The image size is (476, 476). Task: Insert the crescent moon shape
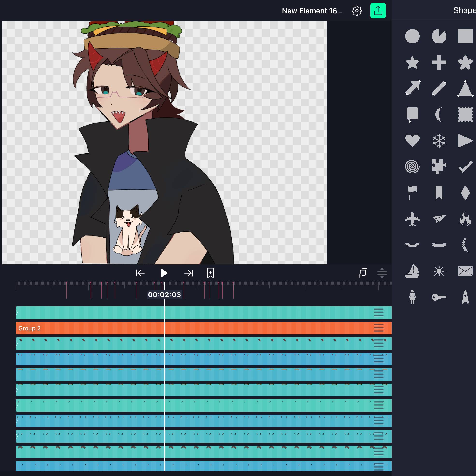coord(439,115)
